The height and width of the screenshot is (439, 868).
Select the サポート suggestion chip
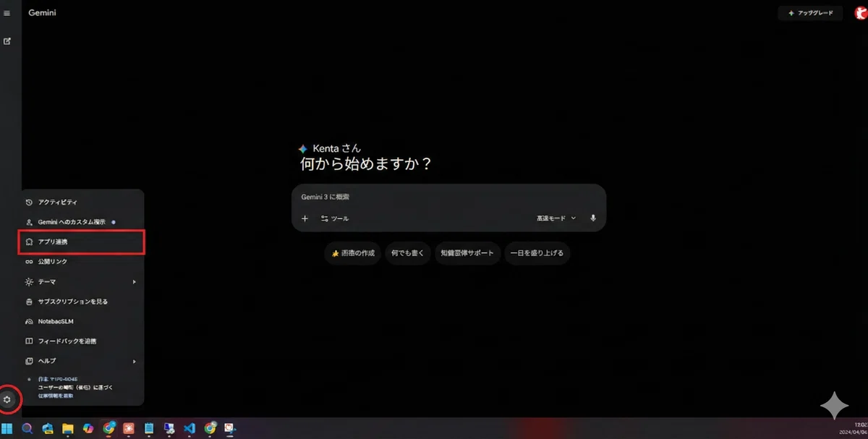[467, 254]
